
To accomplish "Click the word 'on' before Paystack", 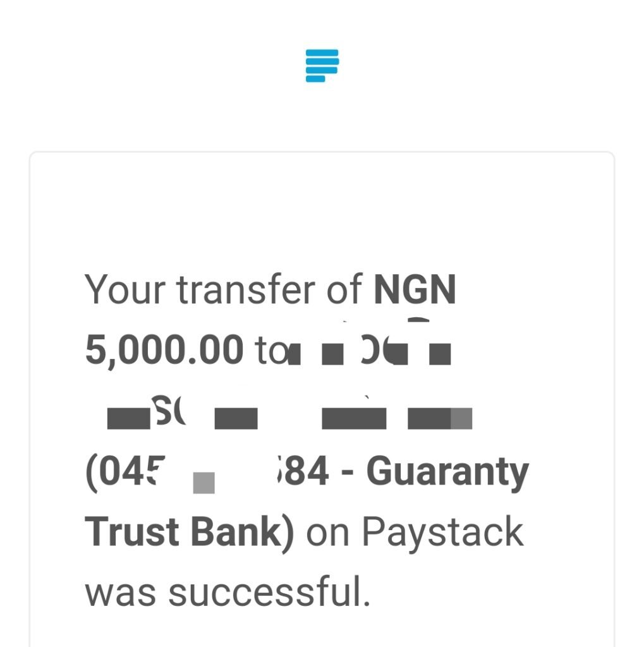I will coord(327,535).
